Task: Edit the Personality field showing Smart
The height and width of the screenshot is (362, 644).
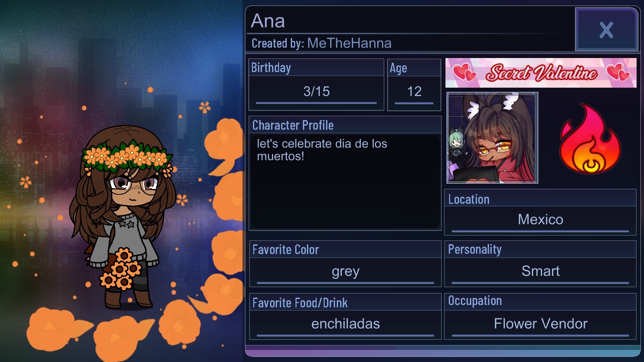Action: point(540,271)
